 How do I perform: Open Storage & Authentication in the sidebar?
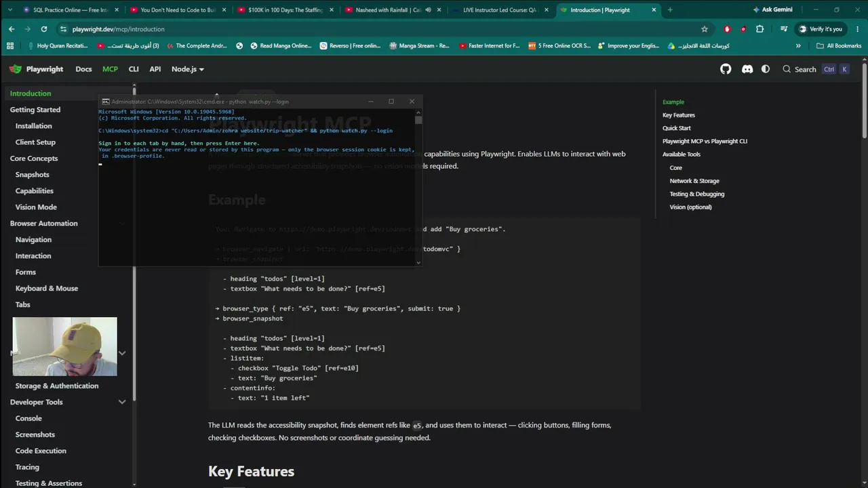[57, 386]
